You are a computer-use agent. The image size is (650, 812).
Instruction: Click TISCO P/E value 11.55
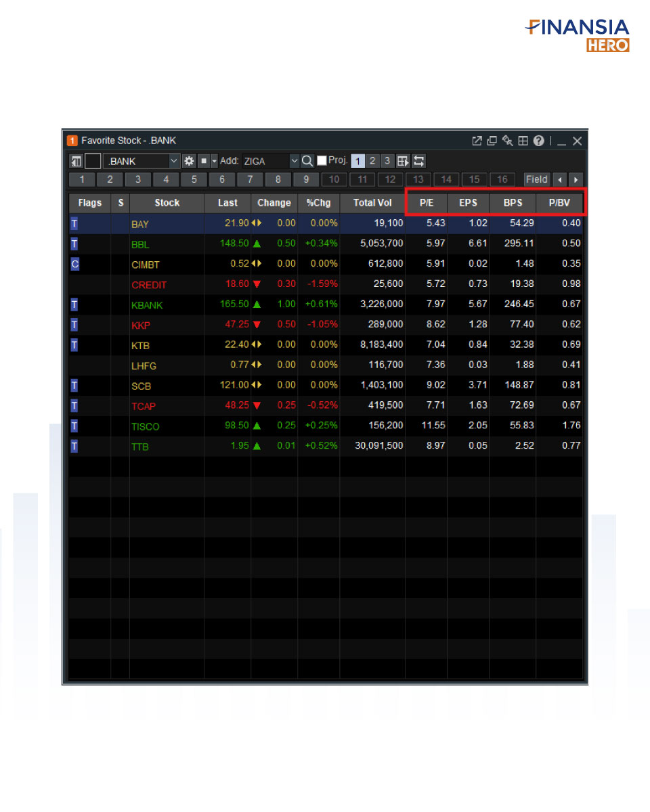click(x=433, y=426)
